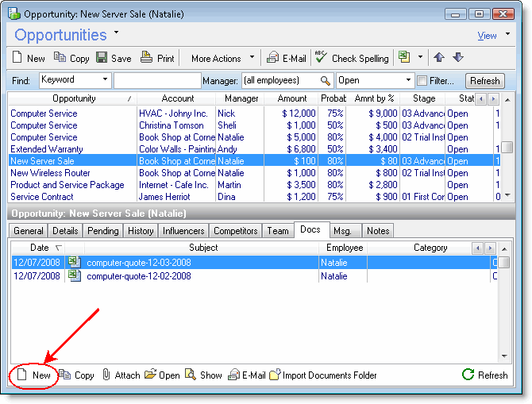Click Attach paperclip icon in Docs toolbar
532x404 pixels.
pos(106,375)
